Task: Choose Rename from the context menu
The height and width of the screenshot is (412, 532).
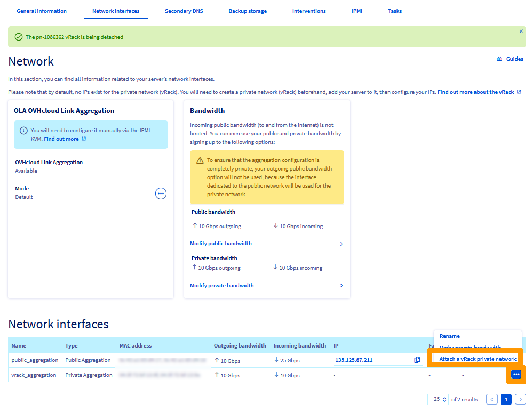Action: click(449, 336)
